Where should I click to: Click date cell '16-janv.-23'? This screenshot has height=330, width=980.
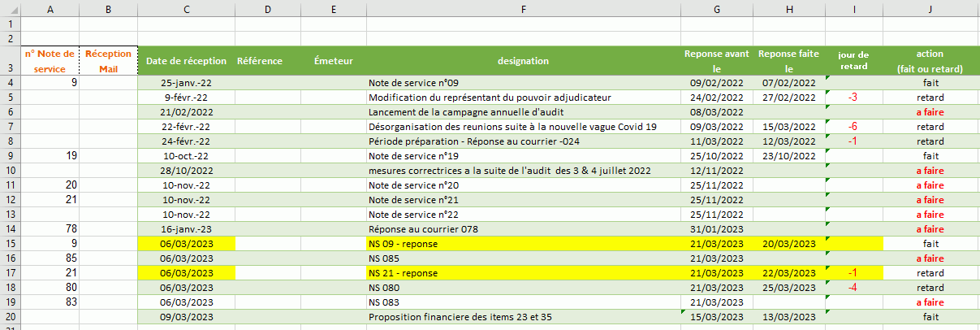(187, 228)
